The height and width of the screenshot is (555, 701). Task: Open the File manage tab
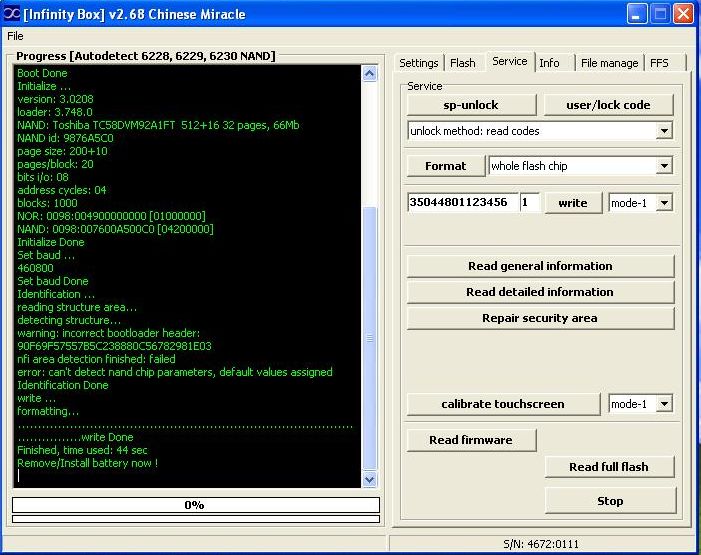click(x=609, y=63)
